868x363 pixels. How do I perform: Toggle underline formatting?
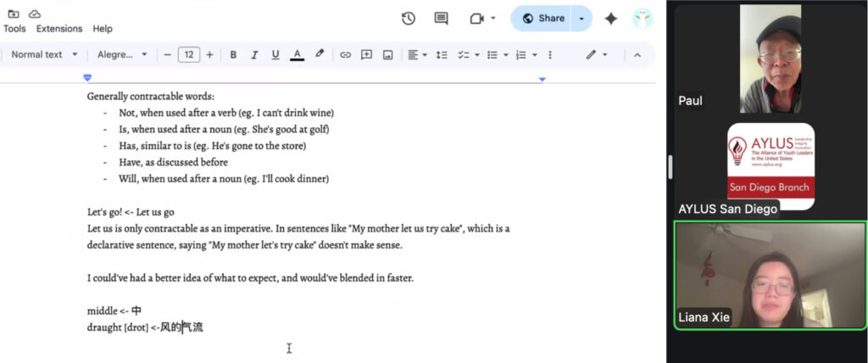(275, 54)
